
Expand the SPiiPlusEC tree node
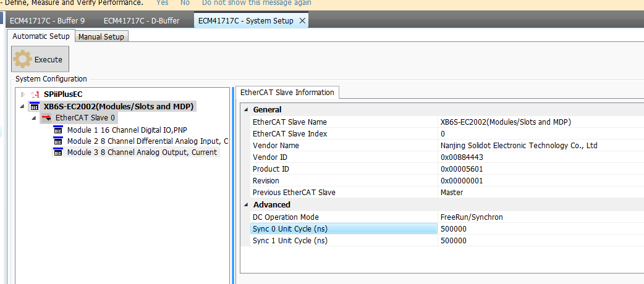(x=23, y=94)
